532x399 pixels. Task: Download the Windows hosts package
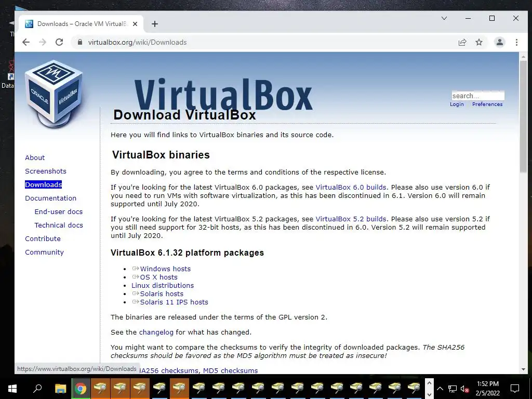[x=165, y=269]
